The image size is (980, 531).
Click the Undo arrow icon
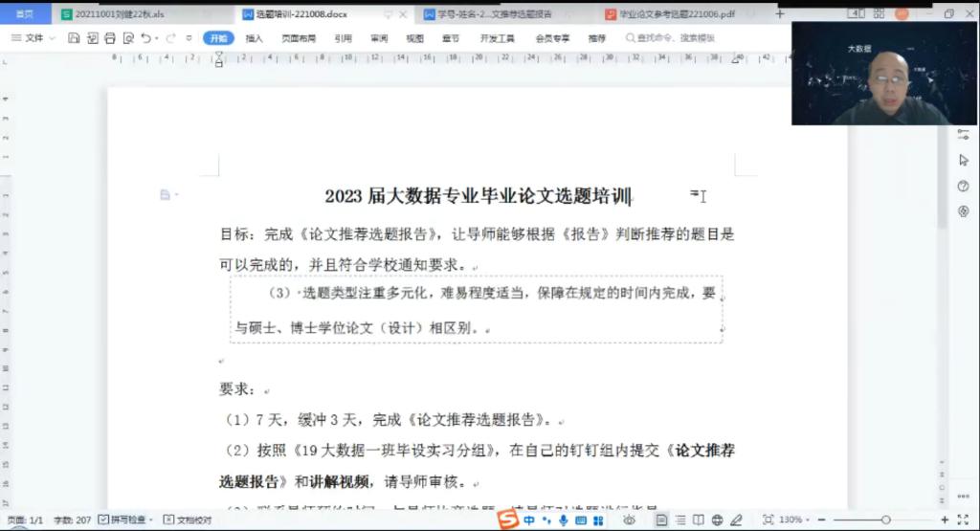146,38
